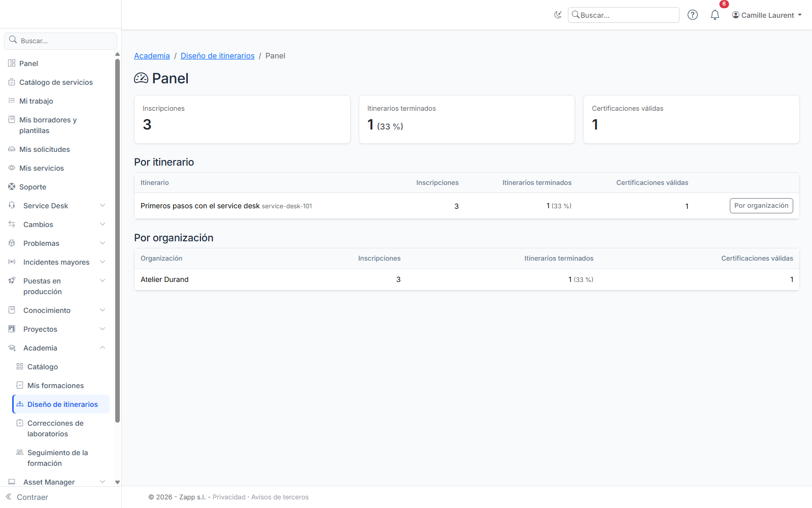Click the Por organización button

coord(761,206)
